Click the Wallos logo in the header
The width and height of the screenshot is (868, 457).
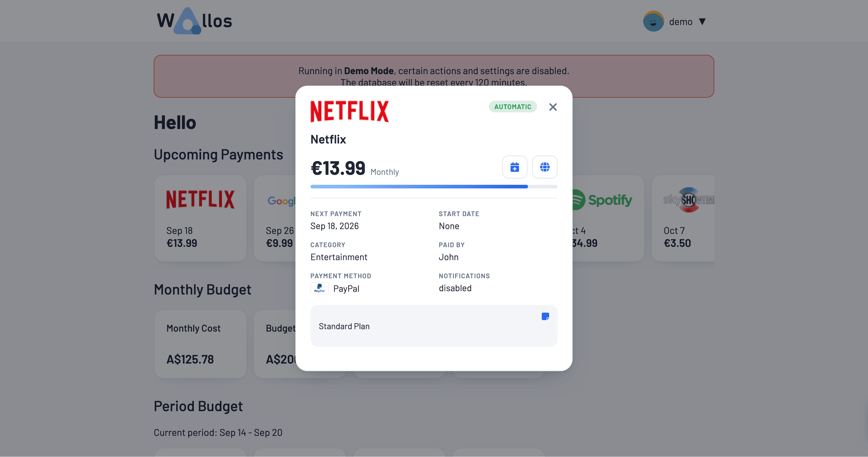pyautogui.click(x=194, y=21)
